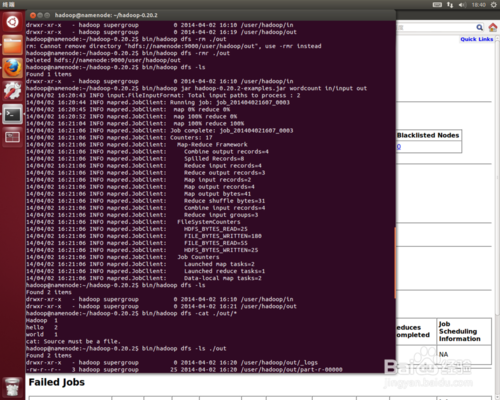
Task: Click the 'Total input paths to process' line
Action: pyautogui.click(x=163, y=96)
